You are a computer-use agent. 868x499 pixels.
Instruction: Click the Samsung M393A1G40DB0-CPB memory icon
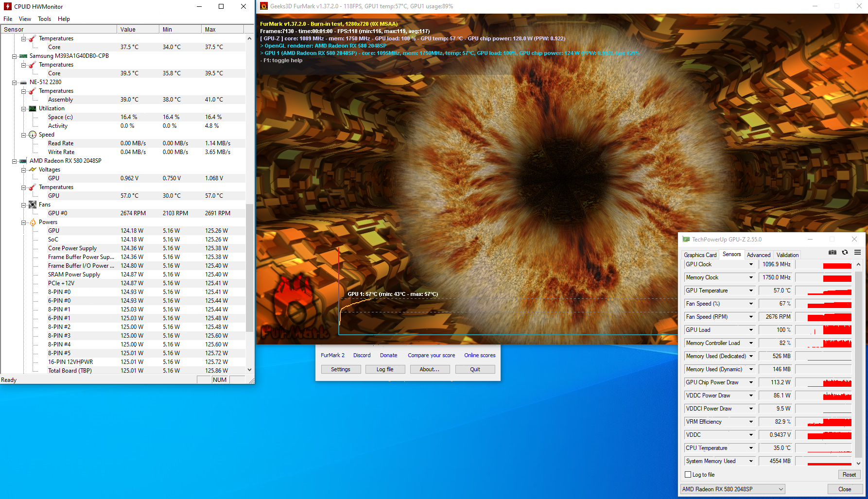click(x=23, y=56)
